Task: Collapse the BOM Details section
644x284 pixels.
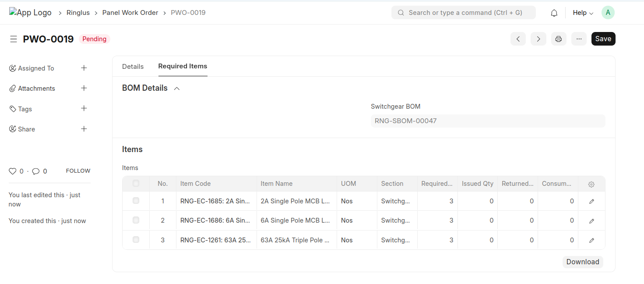Action: click(177, 89)
